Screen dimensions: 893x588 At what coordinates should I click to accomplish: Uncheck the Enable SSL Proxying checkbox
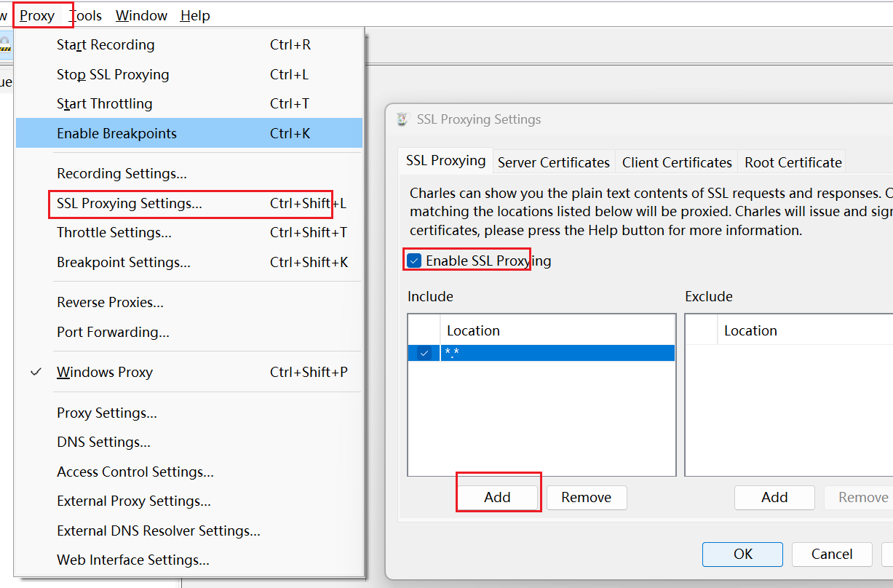(x=414, y=261)
